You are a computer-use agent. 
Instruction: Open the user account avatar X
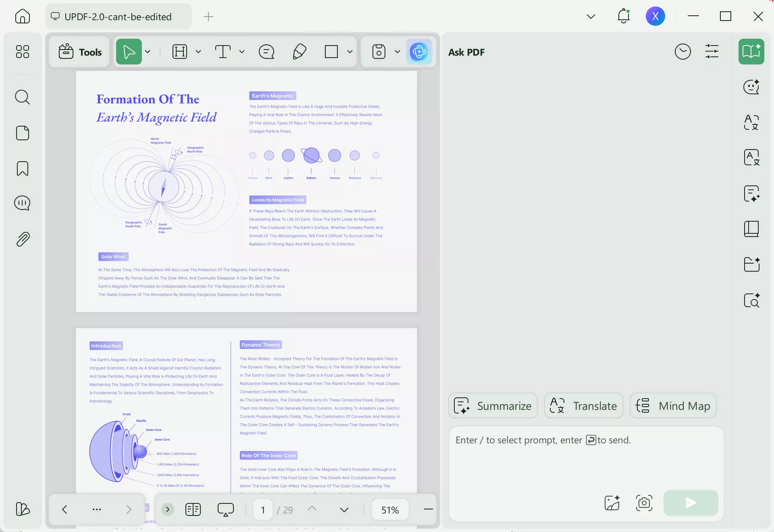click(x=655, y=16)
